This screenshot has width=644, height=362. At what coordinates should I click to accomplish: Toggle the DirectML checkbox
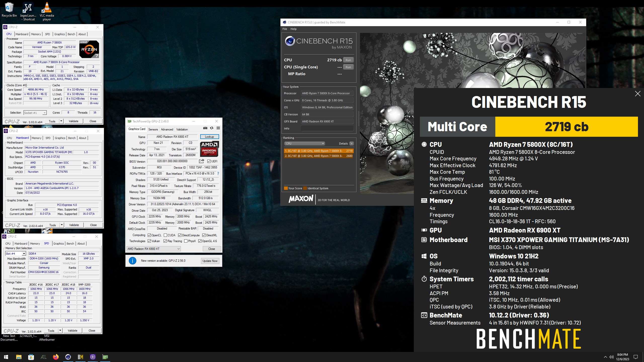(x=204, y=235)
